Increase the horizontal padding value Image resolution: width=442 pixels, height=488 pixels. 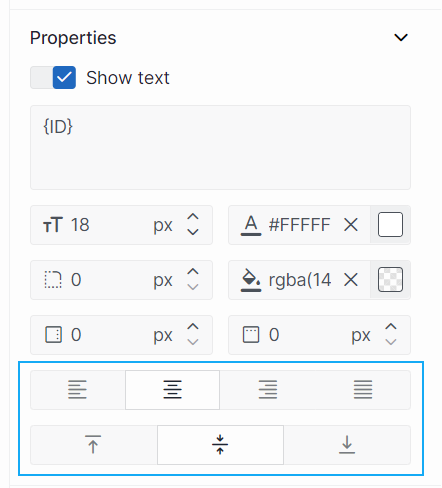[x=193, y=327]
